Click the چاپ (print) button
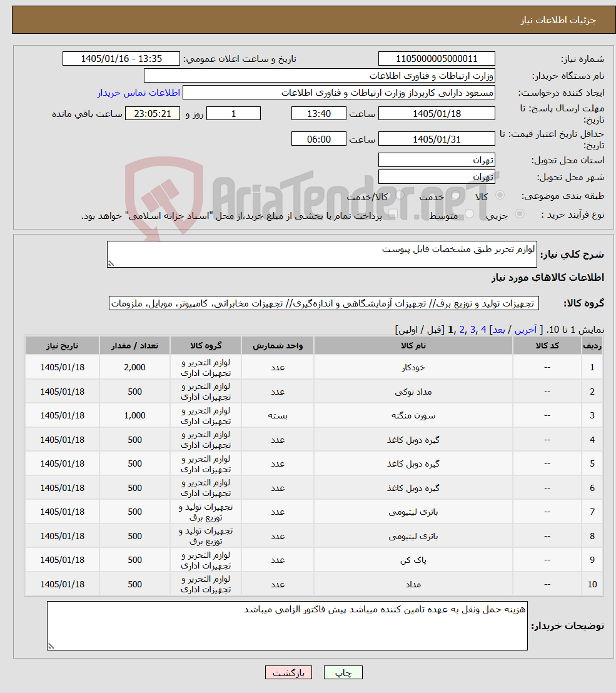The width and height of the screenshot is (616, 693). [x=343, y=672]
